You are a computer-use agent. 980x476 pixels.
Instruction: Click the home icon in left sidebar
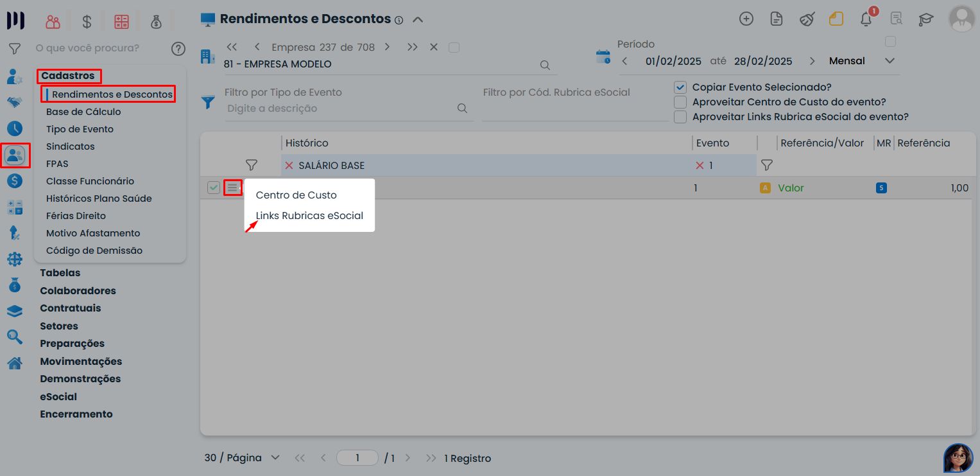15,363
